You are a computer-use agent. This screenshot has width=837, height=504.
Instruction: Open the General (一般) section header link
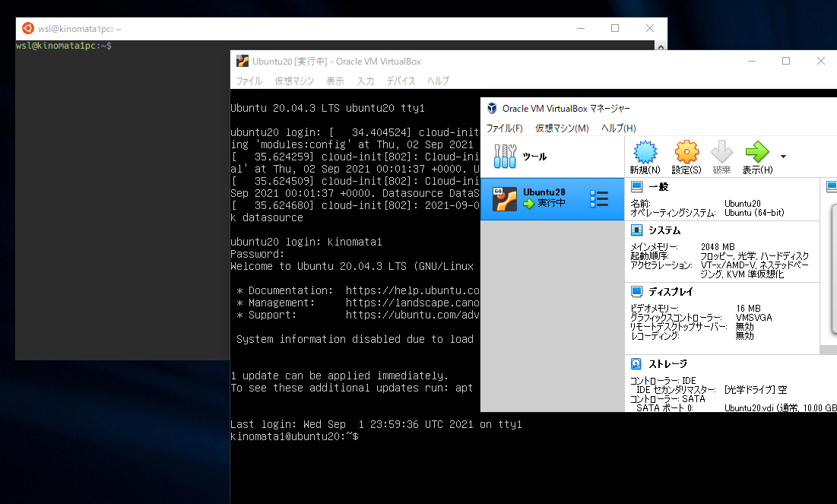tap(658, 187)
